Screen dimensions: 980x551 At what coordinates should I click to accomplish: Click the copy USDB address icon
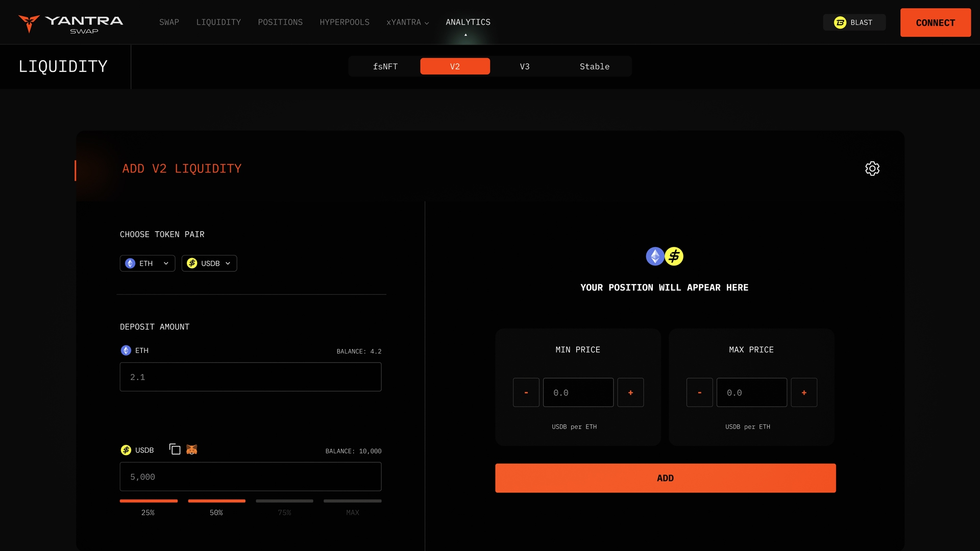pyautogui.click(x=175, y=449)
